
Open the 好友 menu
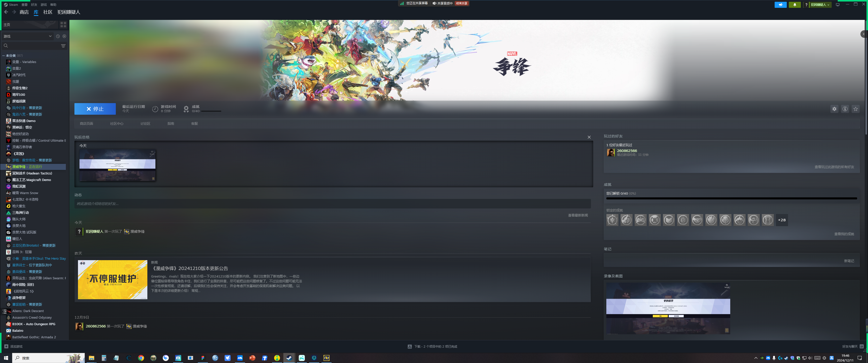coord(34,5)
